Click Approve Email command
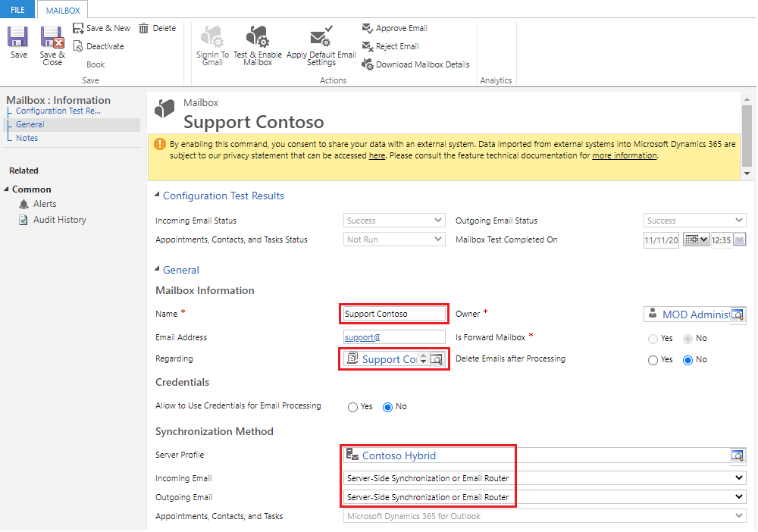 (395, 28)
